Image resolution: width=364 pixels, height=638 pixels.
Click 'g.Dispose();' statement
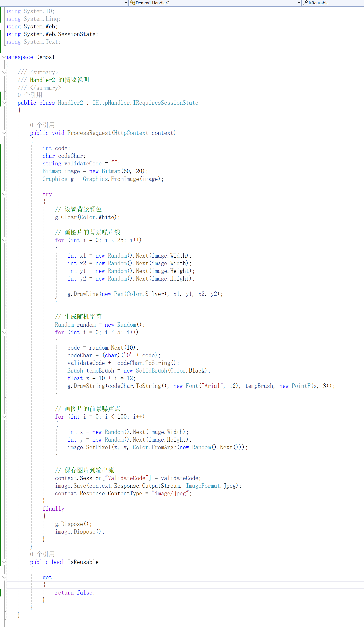pos(73,524)
